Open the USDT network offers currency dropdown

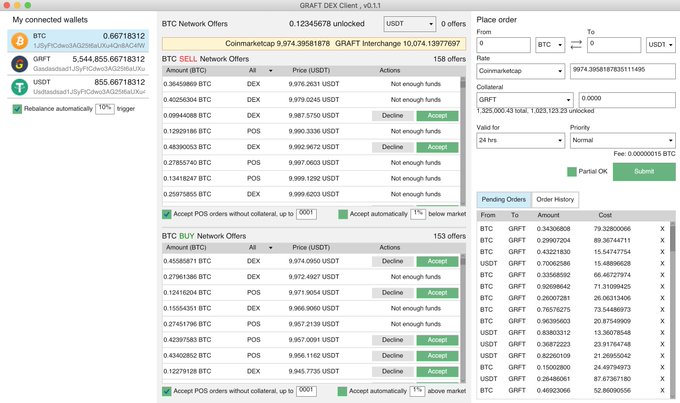click(x=409, y=24)
